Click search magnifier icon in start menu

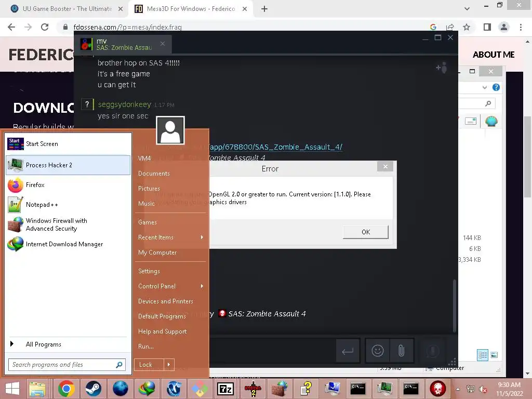coord(119,365)
